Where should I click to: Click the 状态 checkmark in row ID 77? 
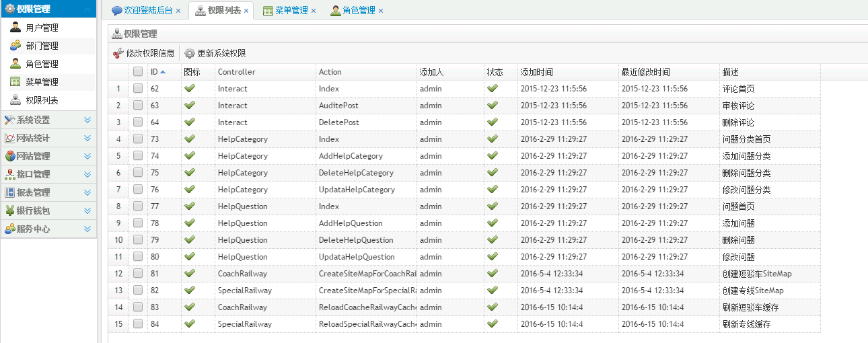[493, 206]
